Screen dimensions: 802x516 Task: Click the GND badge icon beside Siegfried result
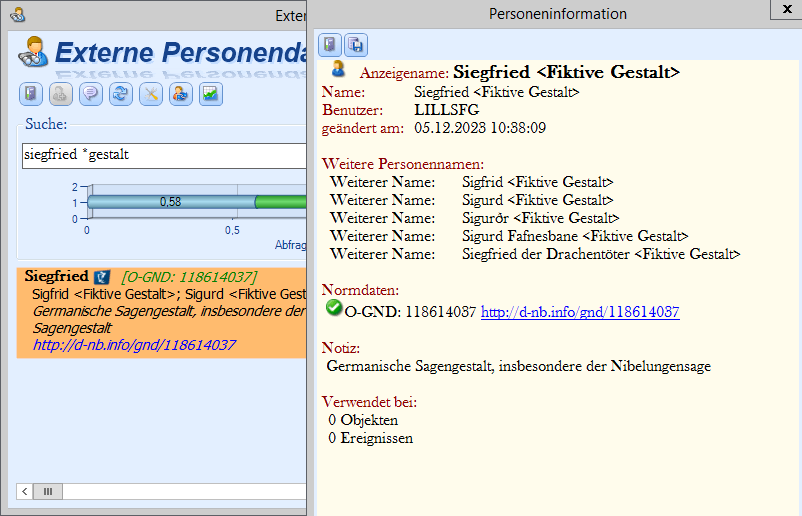[x=102, y=277]
